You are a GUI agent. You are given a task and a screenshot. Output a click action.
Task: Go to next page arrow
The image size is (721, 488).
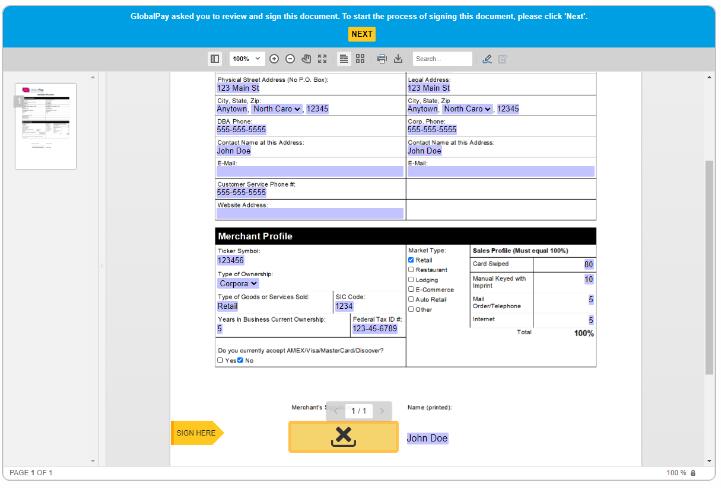click(382, 411)
